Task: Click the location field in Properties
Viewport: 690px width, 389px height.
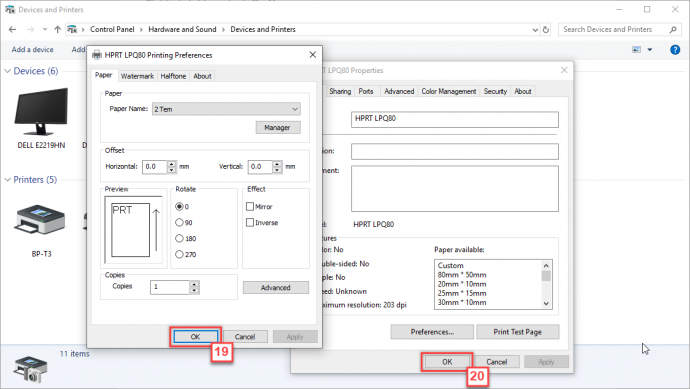Action: click(455, 151)
